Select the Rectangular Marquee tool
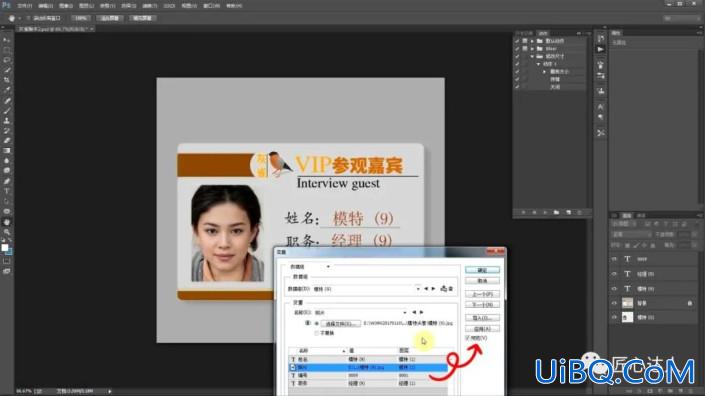 (7, 50)
